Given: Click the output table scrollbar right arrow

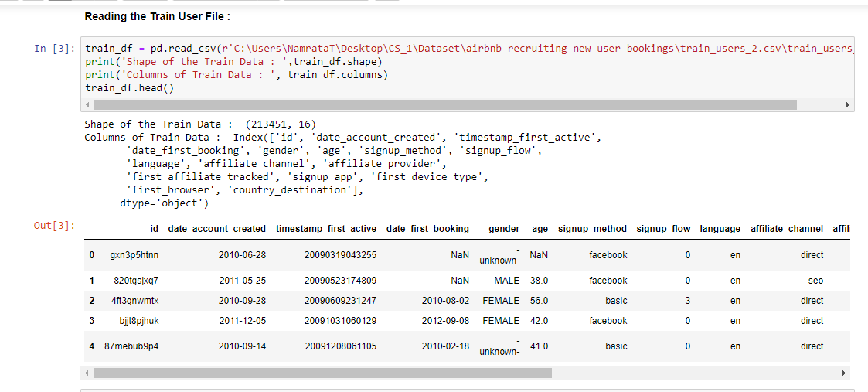Looking at the screenshot, I should 843,373.
